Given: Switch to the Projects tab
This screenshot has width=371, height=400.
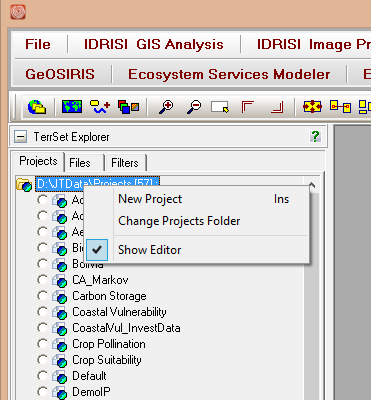Looking at the screenshot, I should click(38, 161).
